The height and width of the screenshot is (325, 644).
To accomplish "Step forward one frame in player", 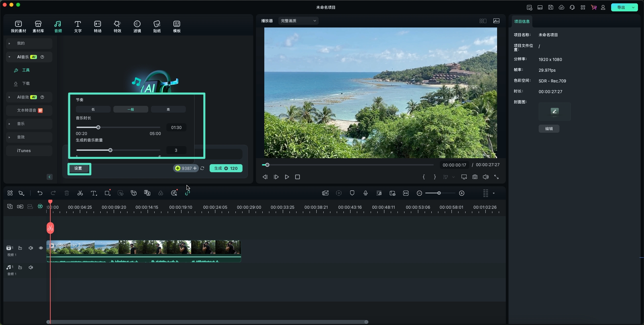I will click(x=276, y=177).
